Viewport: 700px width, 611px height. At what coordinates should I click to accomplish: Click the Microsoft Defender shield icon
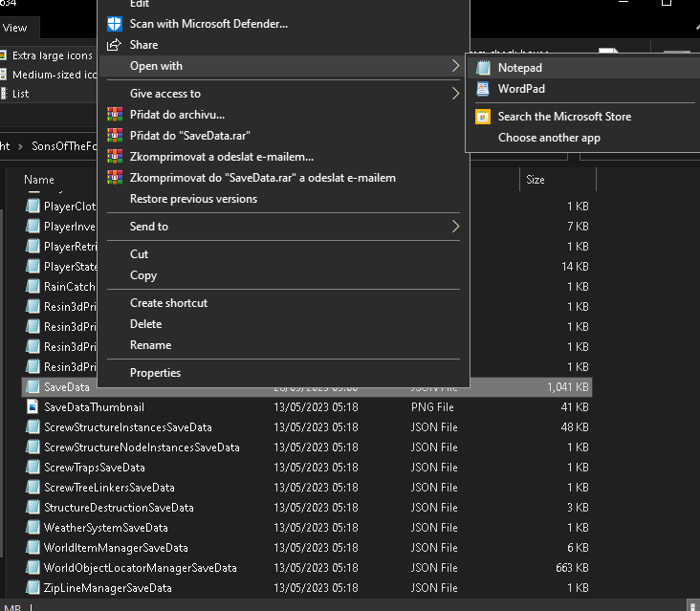(x=115, y=24)
